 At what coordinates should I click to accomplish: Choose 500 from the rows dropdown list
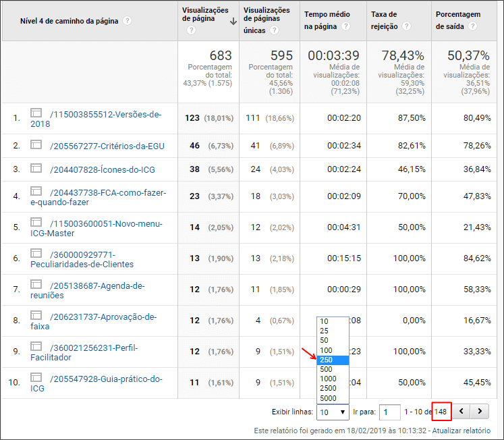333,369
